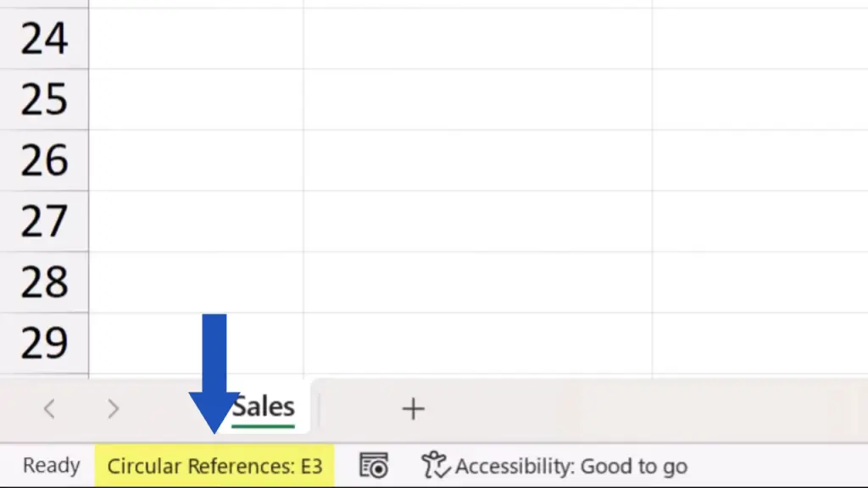This screenshot has height=488, width=868.
Task: Select row 25 via its header
Action: tap(44, 100)
